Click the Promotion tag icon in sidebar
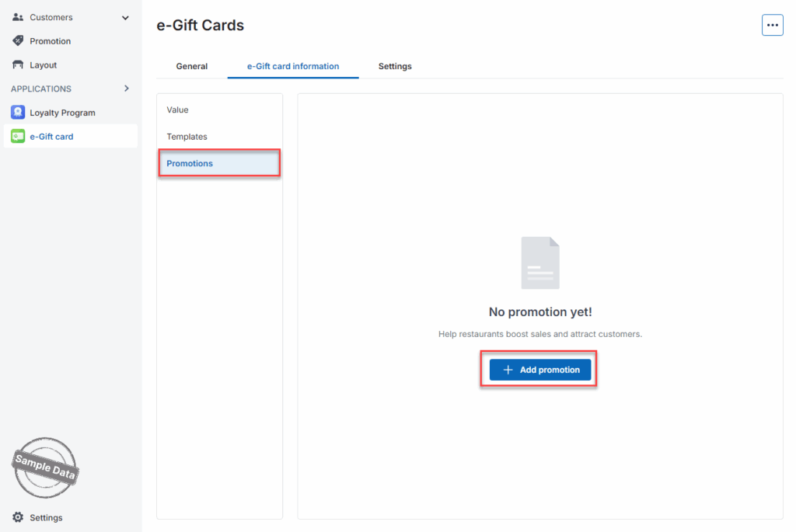This screenshot has height=532, width=796. coord(18,41)
